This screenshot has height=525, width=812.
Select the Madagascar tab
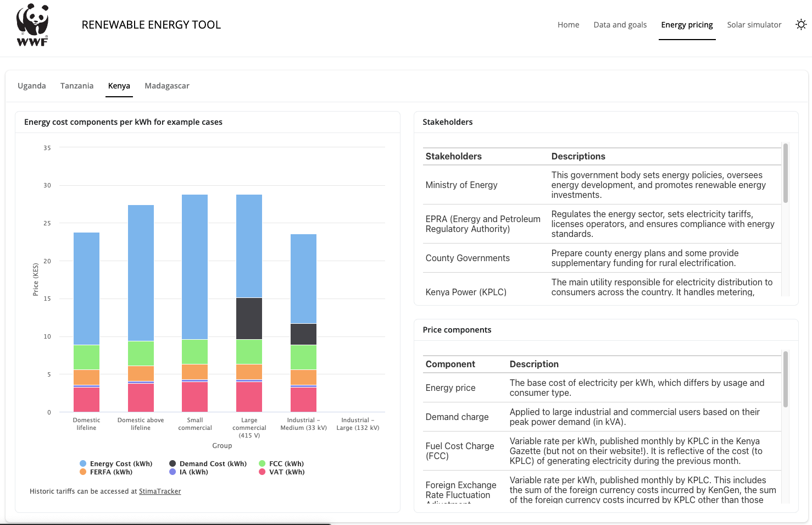[167, 86]
